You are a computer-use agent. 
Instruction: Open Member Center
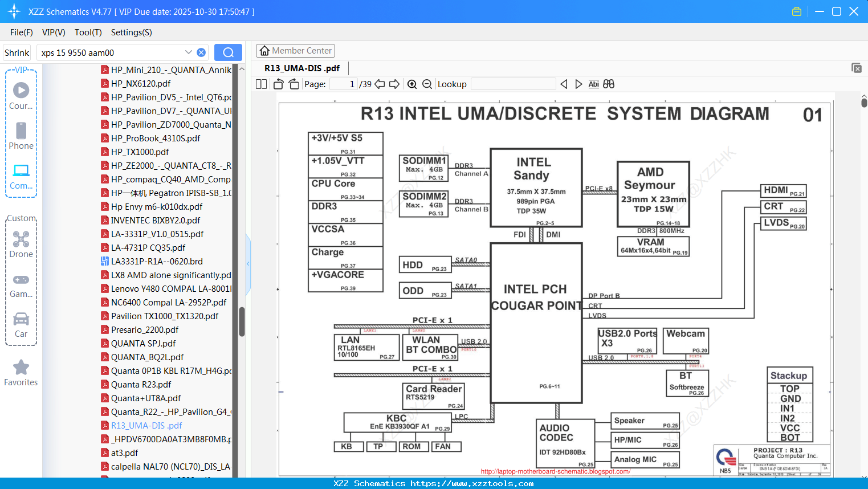[x=295, y=51]
